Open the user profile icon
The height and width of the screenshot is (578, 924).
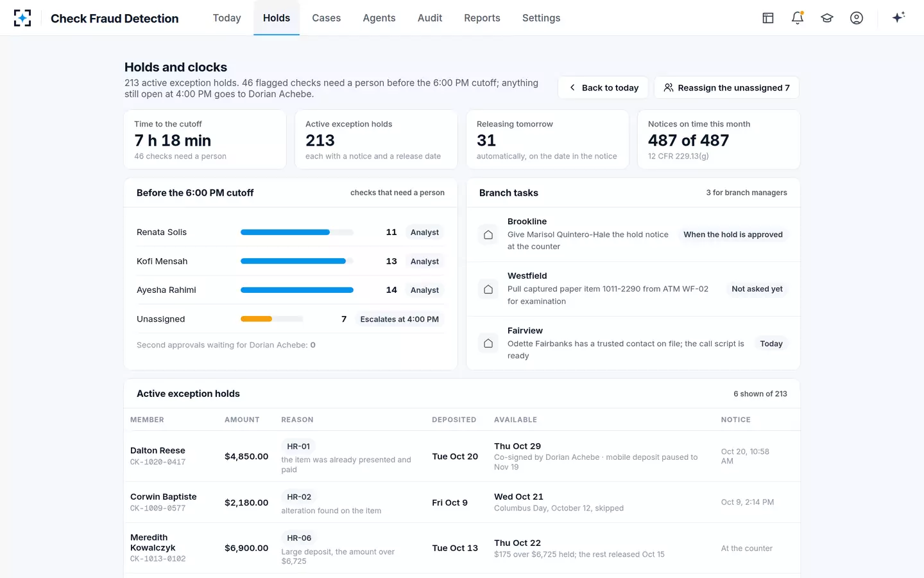857,18
